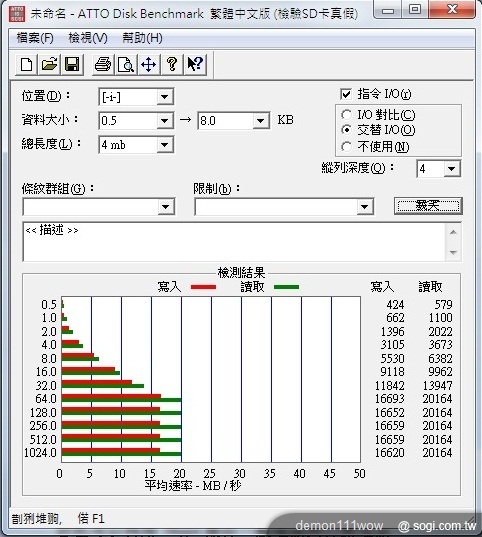Click the description box scroll down arrow

pos(453,253)
